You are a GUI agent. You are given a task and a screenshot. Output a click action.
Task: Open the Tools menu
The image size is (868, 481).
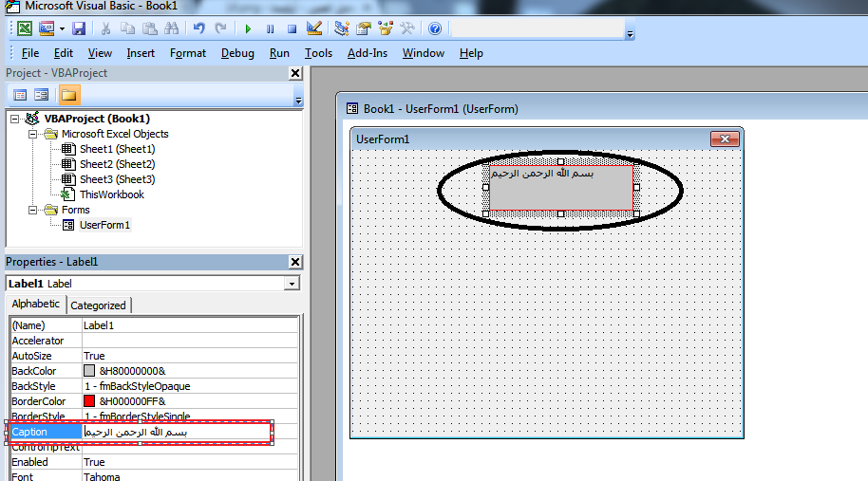(318, 53)
